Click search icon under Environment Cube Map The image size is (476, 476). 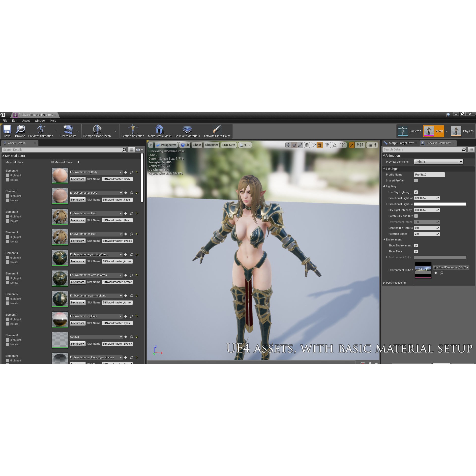point(442,273)
